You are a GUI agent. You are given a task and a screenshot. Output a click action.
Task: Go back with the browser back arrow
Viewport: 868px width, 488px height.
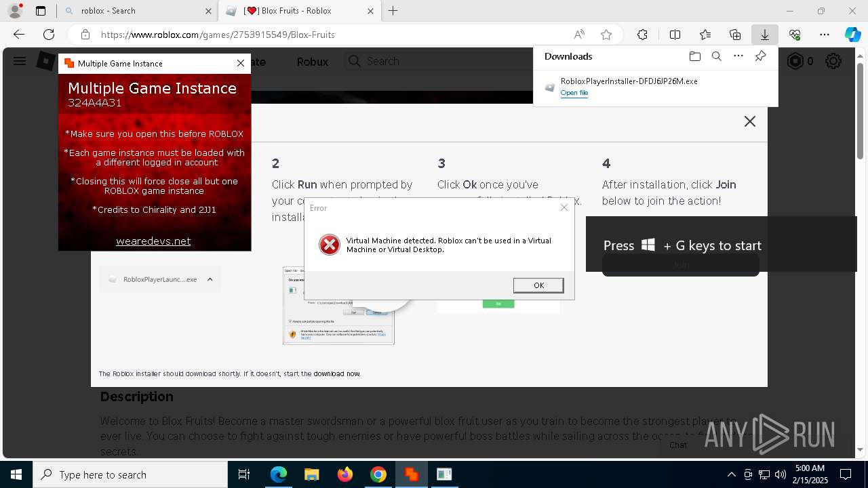tap(19, 35)
